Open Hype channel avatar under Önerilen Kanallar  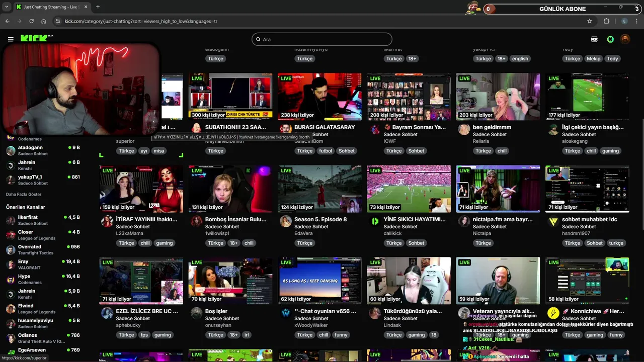(x=11, y=279)
